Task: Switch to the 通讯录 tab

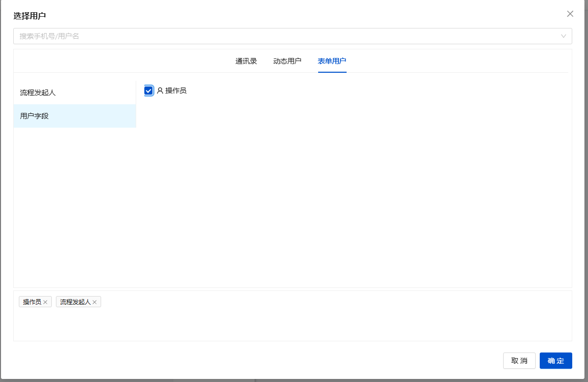Action: click(x=246, y=61)
